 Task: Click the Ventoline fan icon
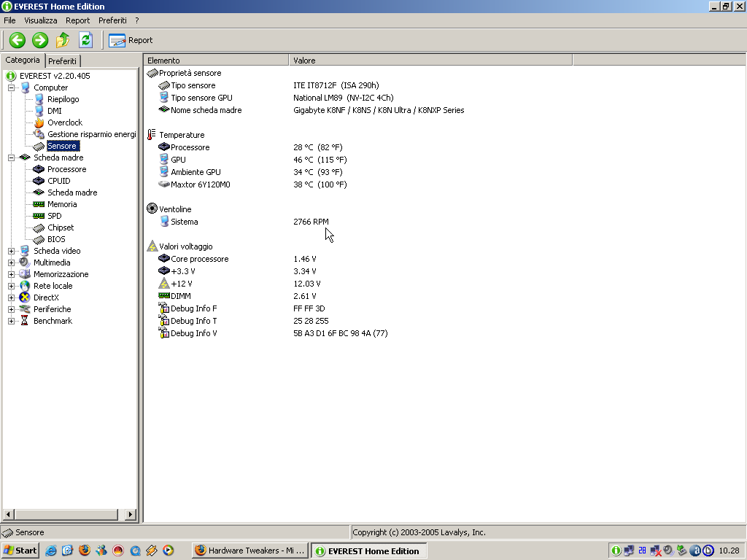point(152,209)
